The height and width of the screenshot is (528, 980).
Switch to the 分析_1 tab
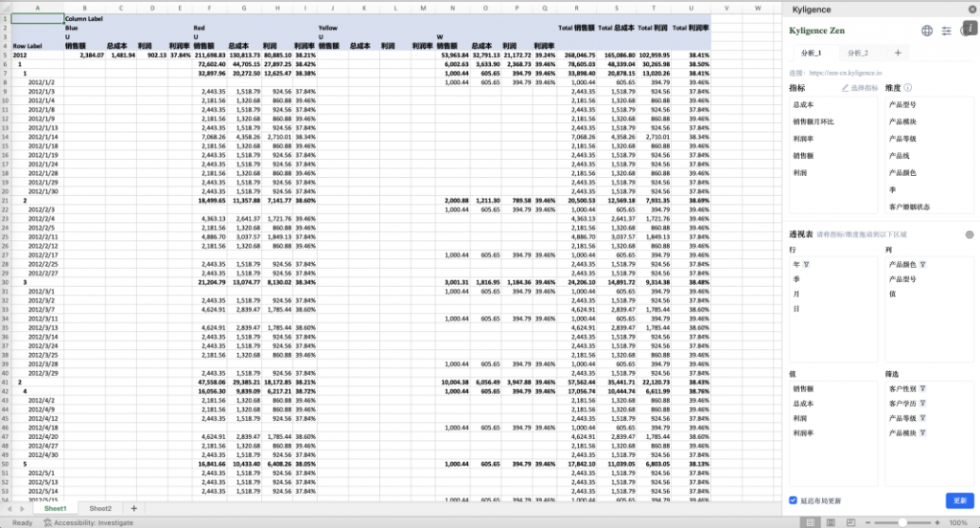point(812,54)
